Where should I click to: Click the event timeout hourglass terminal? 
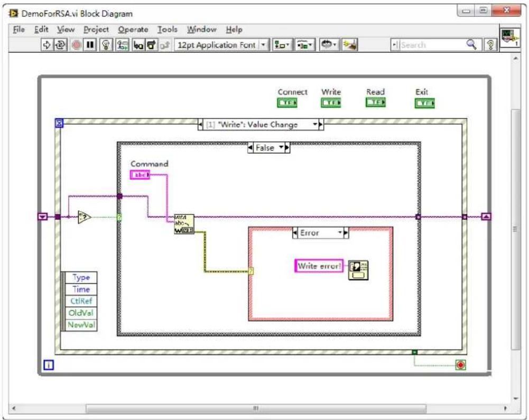[59, 123]
